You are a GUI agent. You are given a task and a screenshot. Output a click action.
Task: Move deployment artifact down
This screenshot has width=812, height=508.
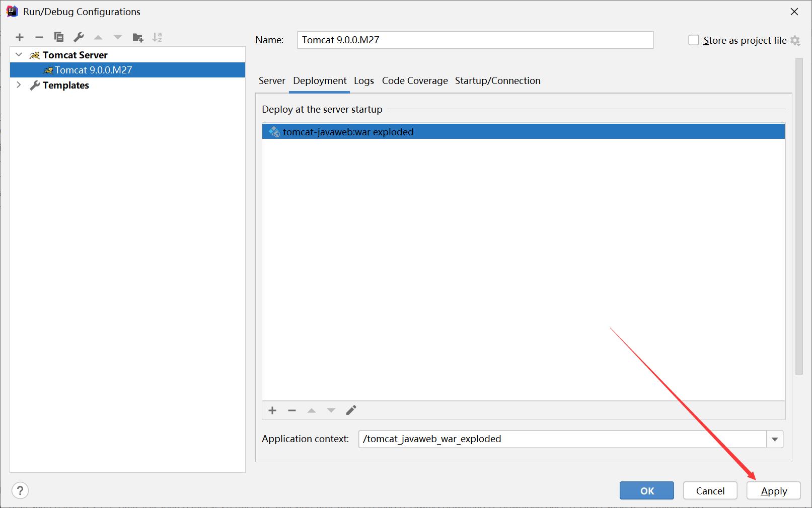pos(331,410)
